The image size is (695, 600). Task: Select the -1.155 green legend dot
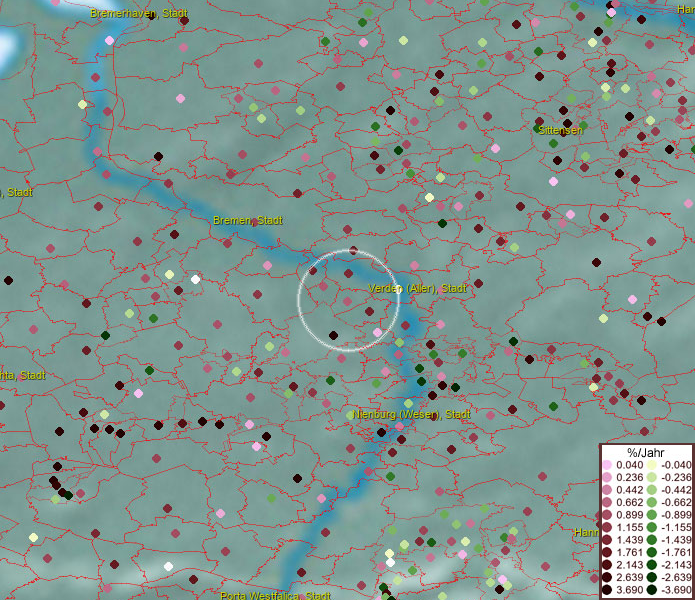point(652,527)
